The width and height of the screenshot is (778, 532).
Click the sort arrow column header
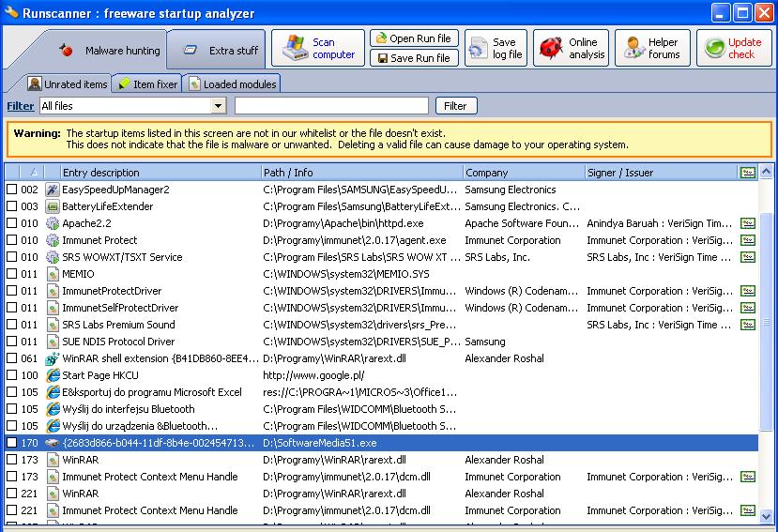pos(33,173)
